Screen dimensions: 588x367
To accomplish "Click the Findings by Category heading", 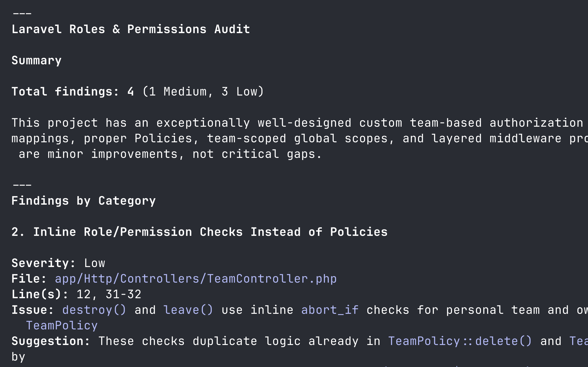I will pyautogui.click(x=84, y=201).
